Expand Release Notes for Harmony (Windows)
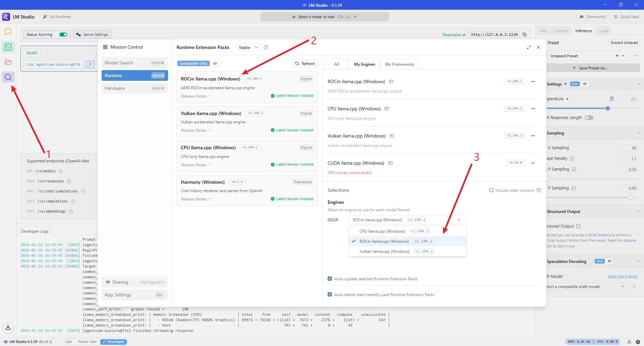This screenshot has width=644, height=346. [196, 199]
